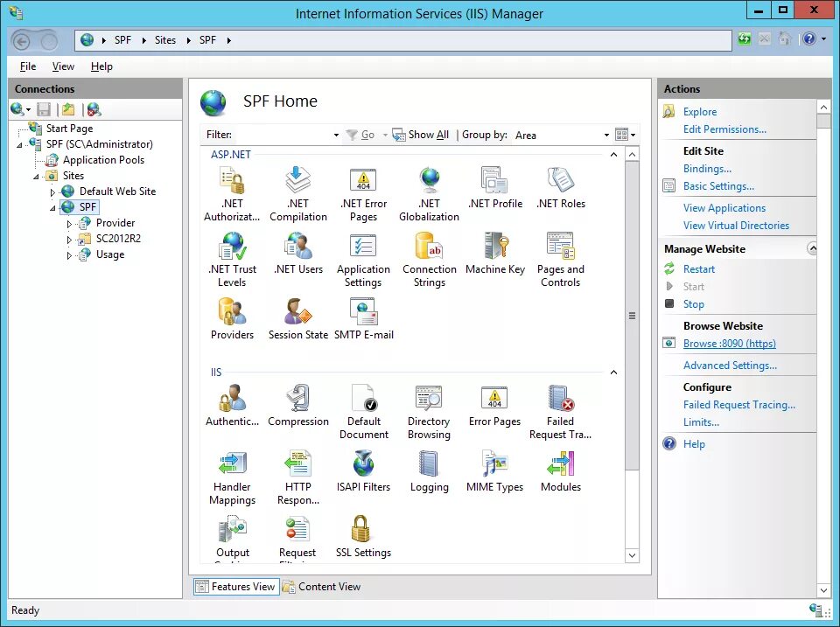Open the Help menu
Viewport: 840px width, 627px height.
click(101, 66)
